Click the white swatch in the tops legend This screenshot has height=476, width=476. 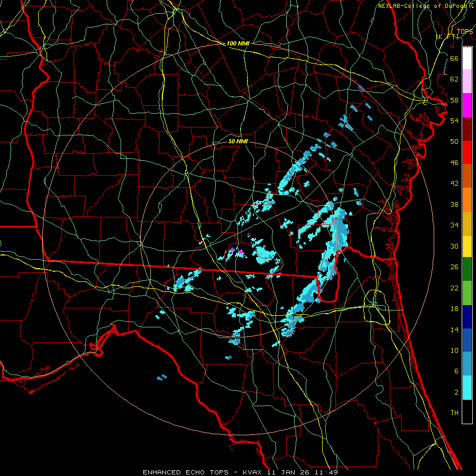[467, 58]
